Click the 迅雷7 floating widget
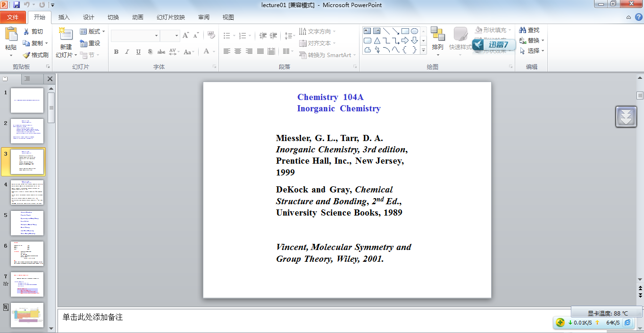 [493, 45]
